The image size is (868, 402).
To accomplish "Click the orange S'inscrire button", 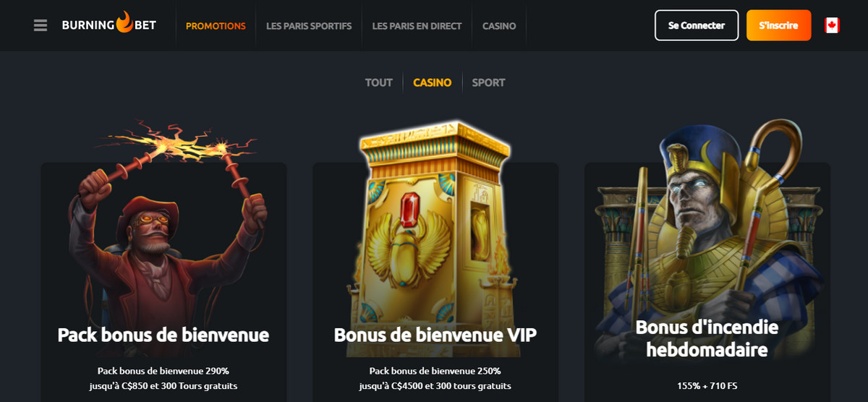I will pyautogui.click(x=779, y=25).
